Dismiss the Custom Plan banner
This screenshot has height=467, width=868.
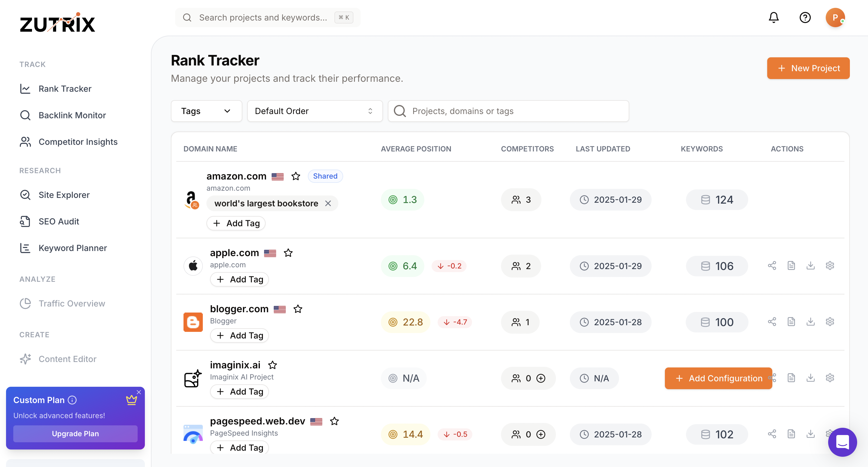tap(139, 392)
